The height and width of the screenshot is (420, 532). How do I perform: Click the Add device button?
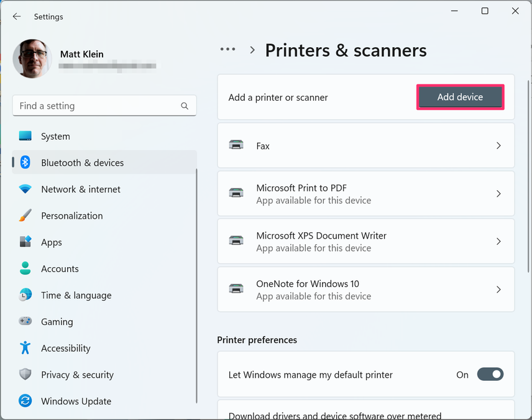point(460,97)
